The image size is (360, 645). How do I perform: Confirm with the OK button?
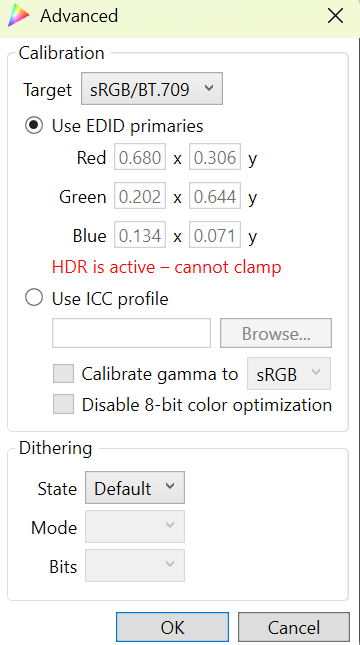click(172, 627)
